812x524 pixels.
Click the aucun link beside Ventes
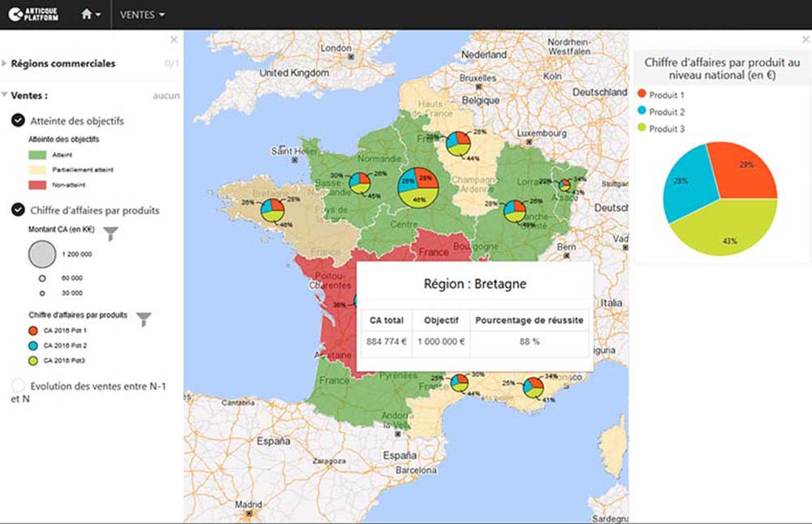[x=166, y=95]
